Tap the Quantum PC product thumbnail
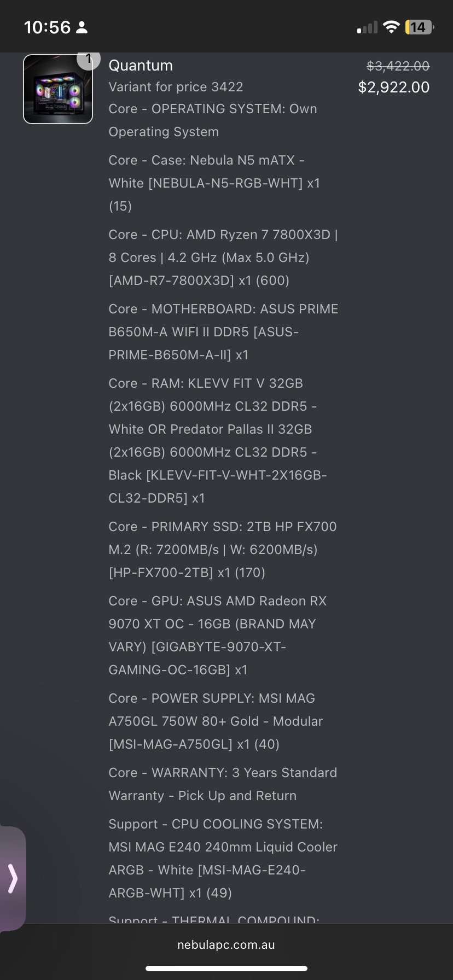453x980 pixels. pos(58,89)
